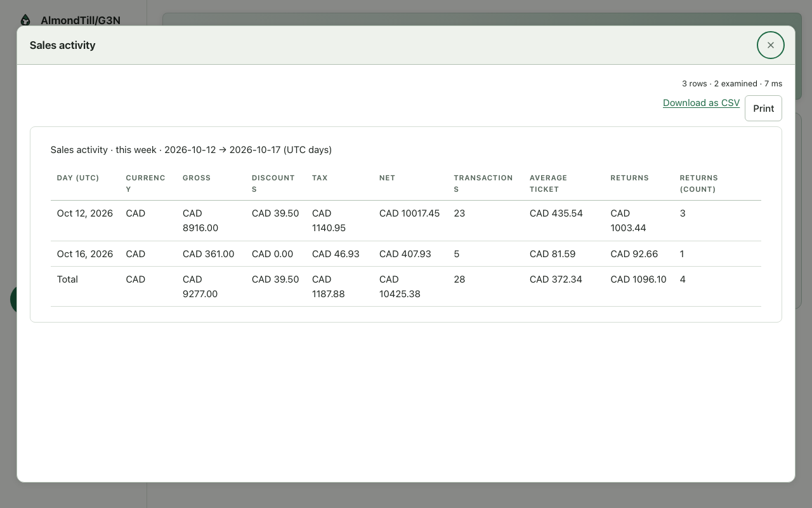Select tax value CAD 46.93
Screen dimensions: 812x508
336,254
